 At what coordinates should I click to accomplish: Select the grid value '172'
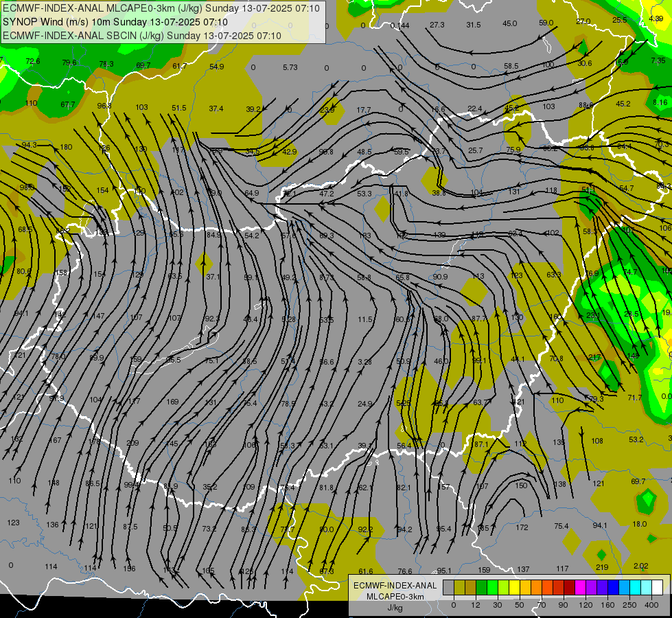522,527
